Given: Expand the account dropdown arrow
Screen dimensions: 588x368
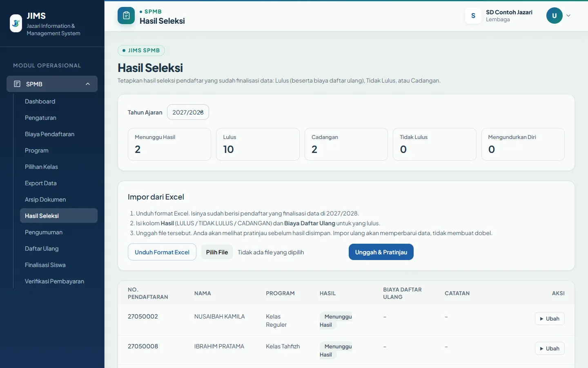Looking at the screenshot, I should (x=568, y=16).
